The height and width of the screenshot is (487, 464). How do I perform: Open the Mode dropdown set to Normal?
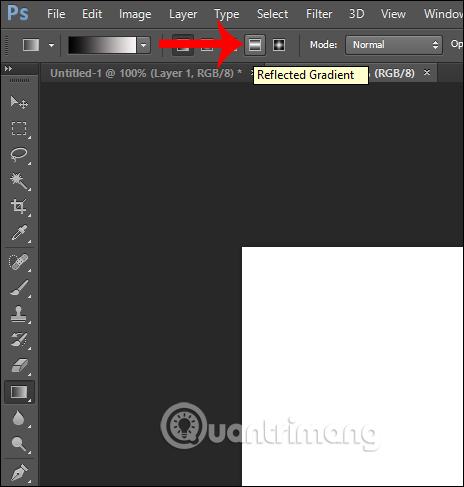click(394, 45)
